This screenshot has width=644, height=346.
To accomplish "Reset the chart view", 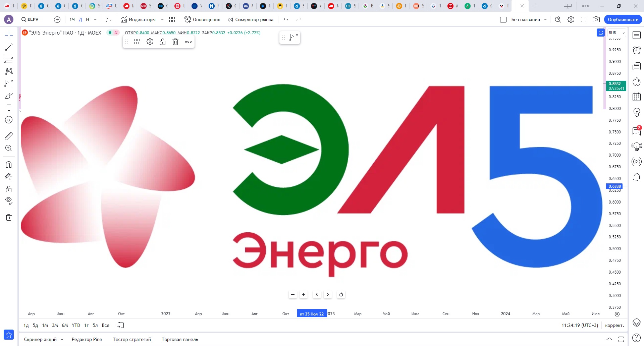I will point(341,294).
